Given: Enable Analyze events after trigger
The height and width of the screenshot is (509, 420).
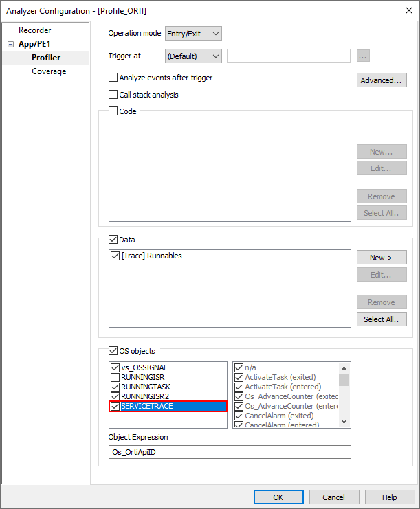Looking at the screenshot, I should [x=113, y=78].
